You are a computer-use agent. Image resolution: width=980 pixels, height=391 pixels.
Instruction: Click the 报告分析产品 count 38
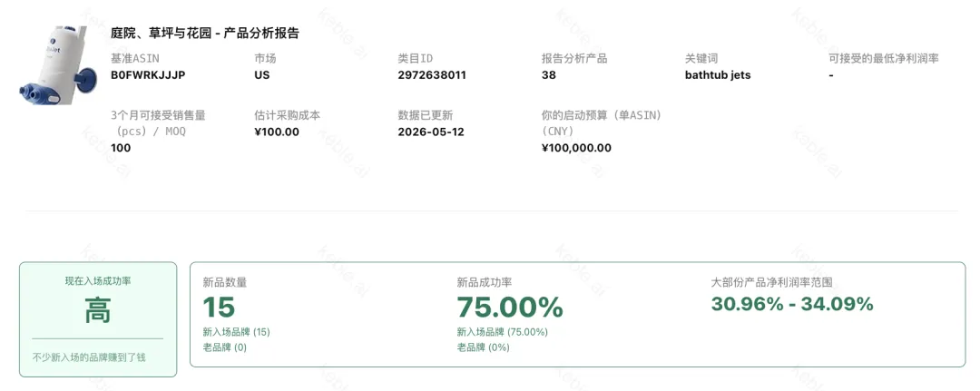(548, 75)
